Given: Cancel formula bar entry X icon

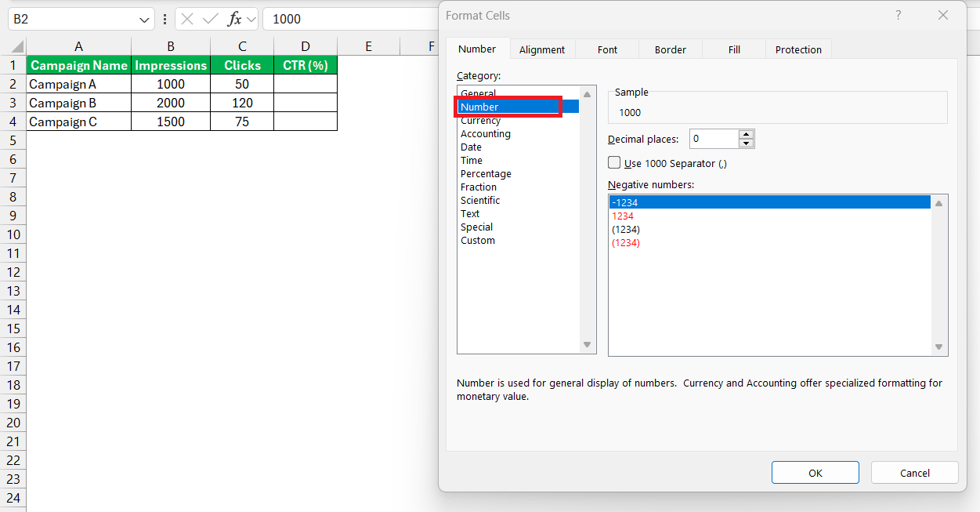Looking at the screenshot, I should (187, 19).
